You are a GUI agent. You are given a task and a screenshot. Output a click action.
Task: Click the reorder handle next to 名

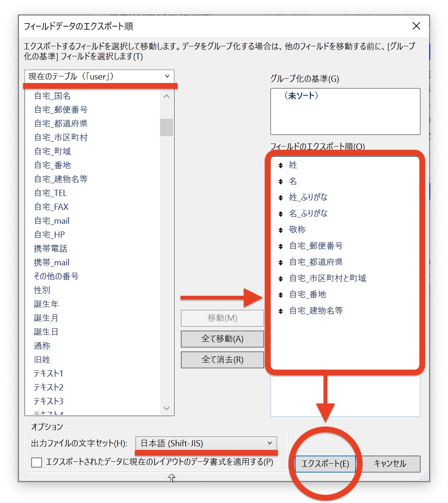[x=281, y=182]
